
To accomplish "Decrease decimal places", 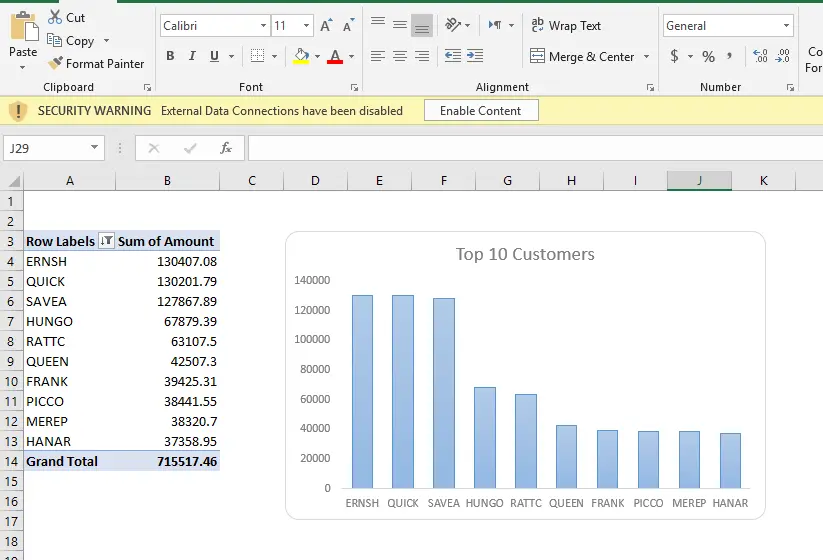I will coord(783,56).
